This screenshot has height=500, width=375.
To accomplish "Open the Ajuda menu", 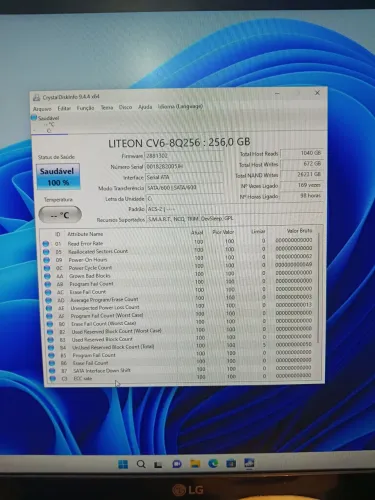I will coord(145,107).
